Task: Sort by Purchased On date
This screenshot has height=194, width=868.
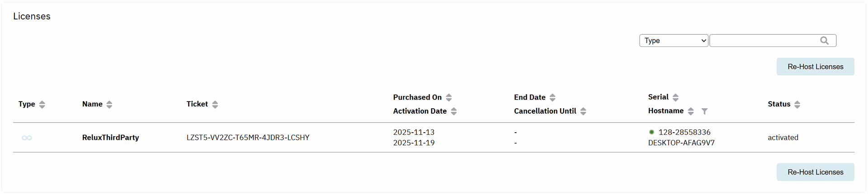Action: point(448,97)
